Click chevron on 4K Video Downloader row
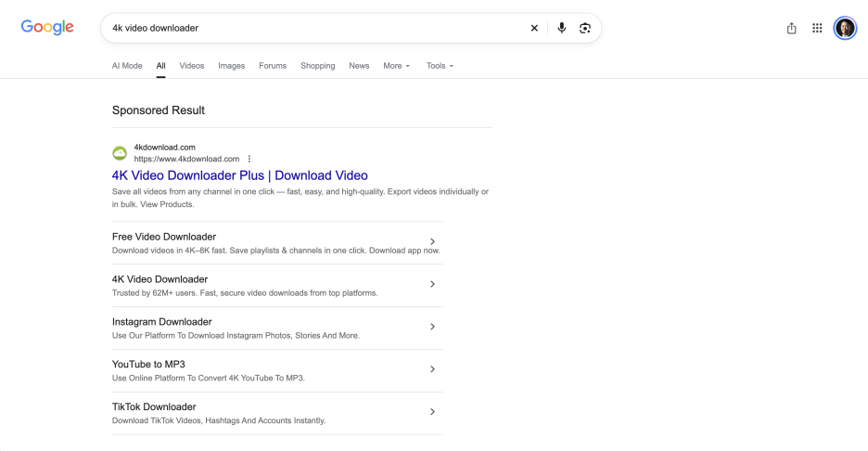The width and height of the screenshot is (868, 451). (x=432, y=284)
